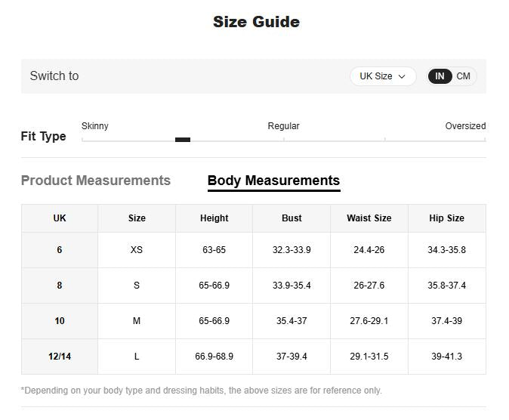The image size is (509, 420).
Task: Switch units to CM
Action: pyautogui.click(x=463, y=76)
